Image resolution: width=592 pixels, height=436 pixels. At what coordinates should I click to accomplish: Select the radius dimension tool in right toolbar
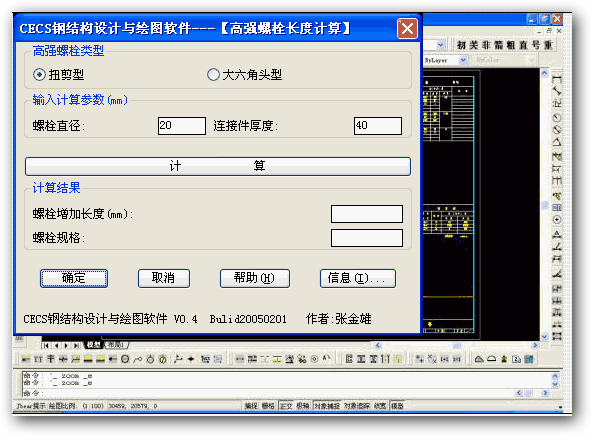557,118
